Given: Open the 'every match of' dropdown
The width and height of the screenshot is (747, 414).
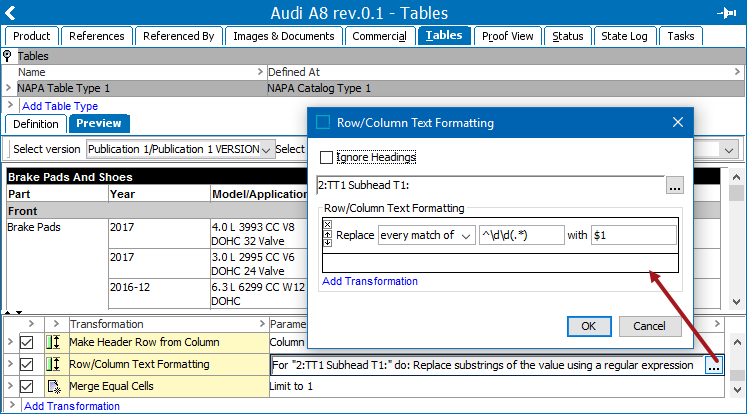Looking at the screenshot, I should (x=426, y=235).
